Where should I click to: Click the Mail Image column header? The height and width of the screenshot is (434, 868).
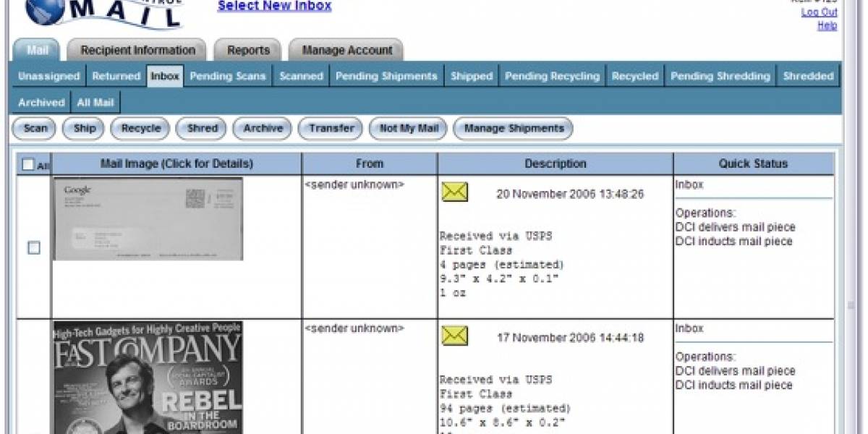pyautogui.click(x=176, y=163)
